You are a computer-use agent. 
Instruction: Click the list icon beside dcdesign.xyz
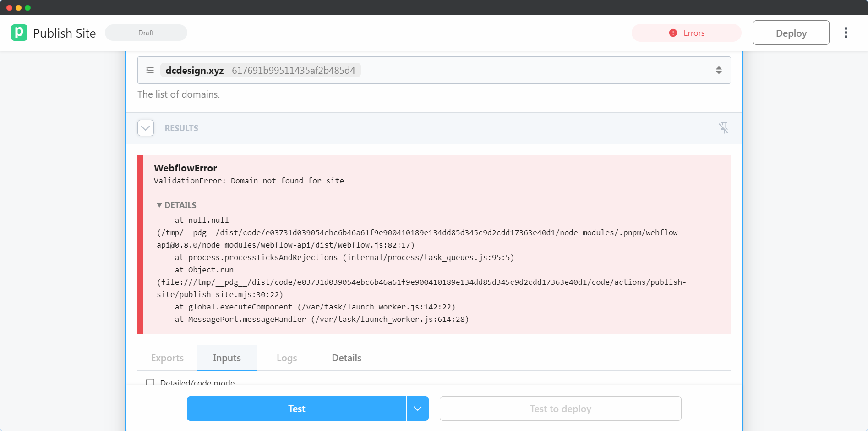click(x=150, y=70)
